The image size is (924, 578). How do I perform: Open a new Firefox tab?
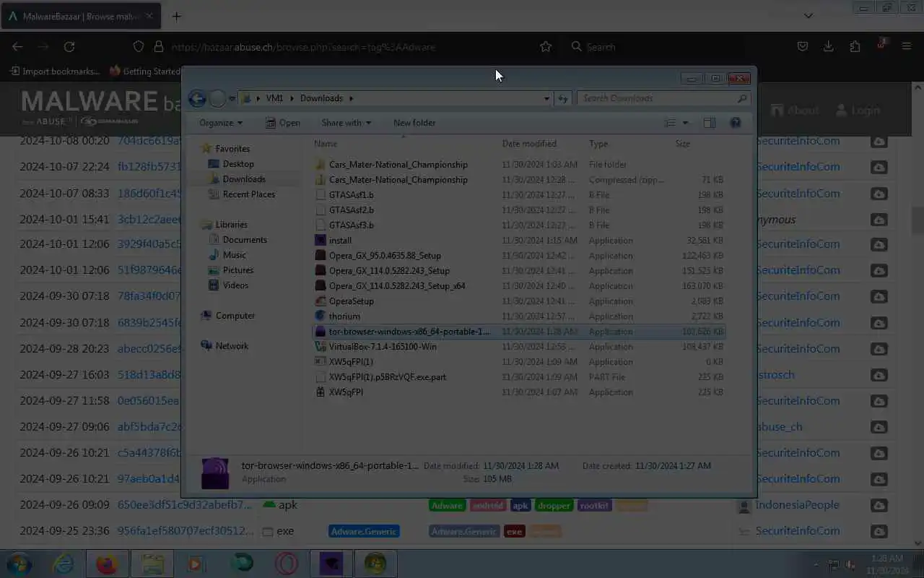[x=177, y=16]
